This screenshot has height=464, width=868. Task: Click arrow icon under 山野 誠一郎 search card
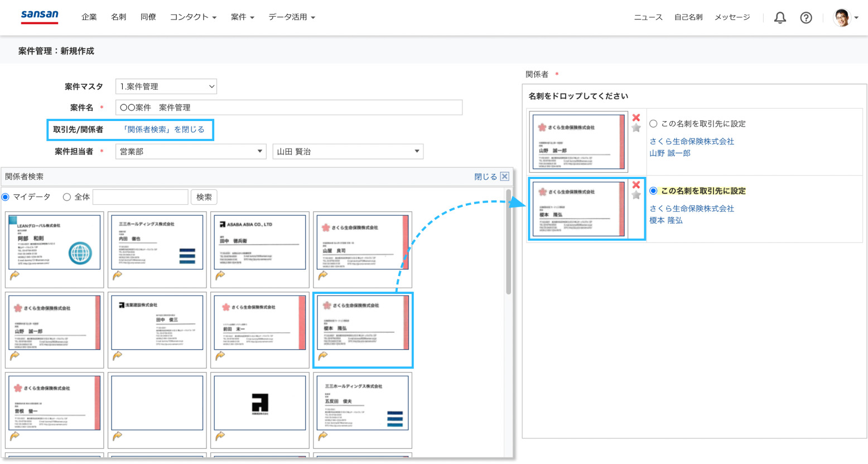click(15, 355)
